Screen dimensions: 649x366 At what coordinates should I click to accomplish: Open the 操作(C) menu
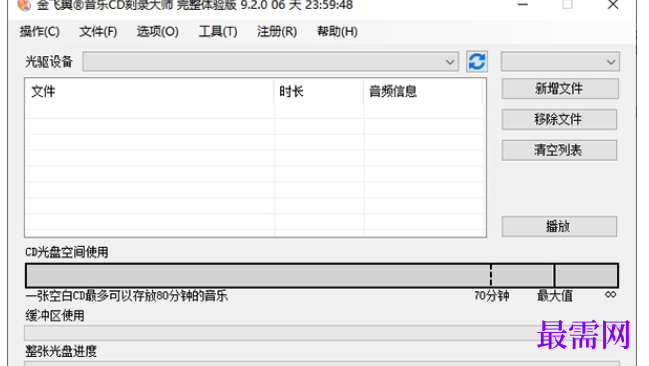(40, 31)
